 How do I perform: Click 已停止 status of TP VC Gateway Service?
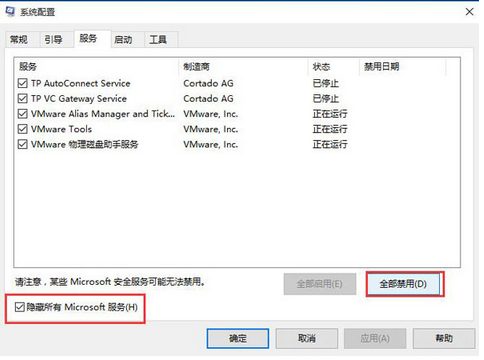click(326, 99)
